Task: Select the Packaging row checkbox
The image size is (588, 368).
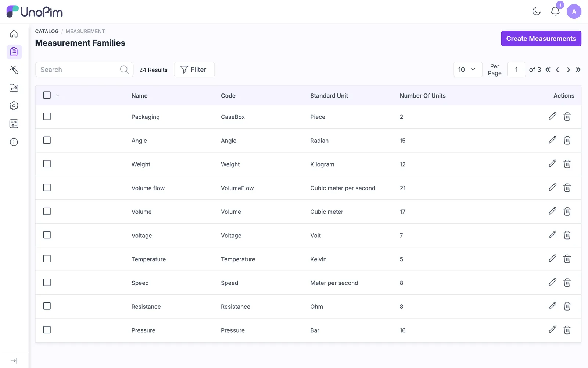Action: [x=47, y=116]
